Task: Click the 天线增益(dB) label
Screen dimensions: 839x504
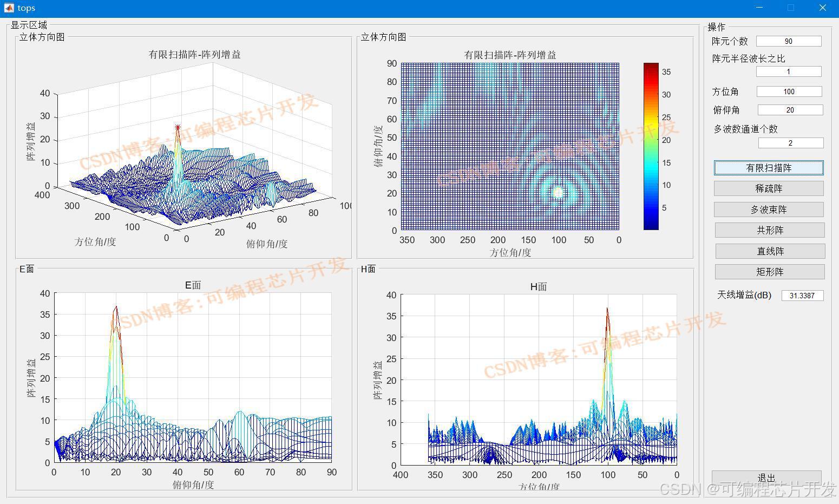Action: 744,295
